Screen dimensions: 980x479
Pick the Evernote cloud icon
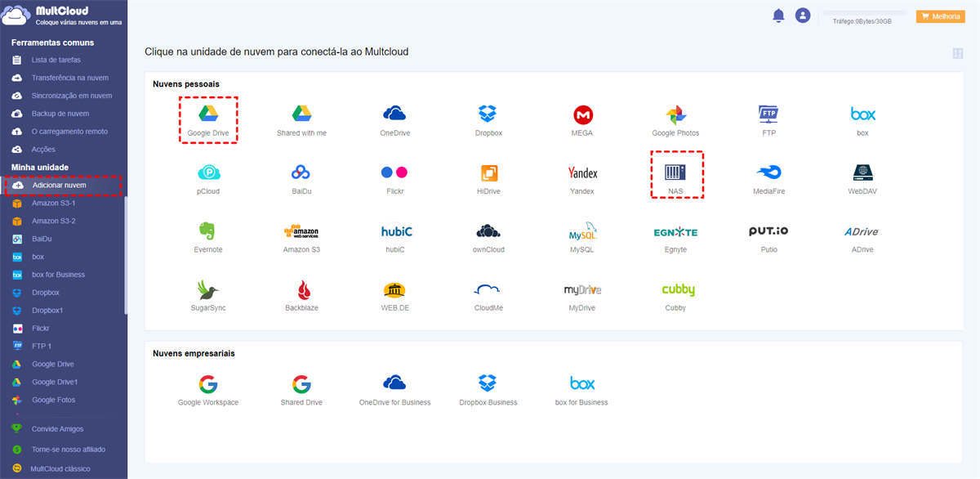coord(208,231)
